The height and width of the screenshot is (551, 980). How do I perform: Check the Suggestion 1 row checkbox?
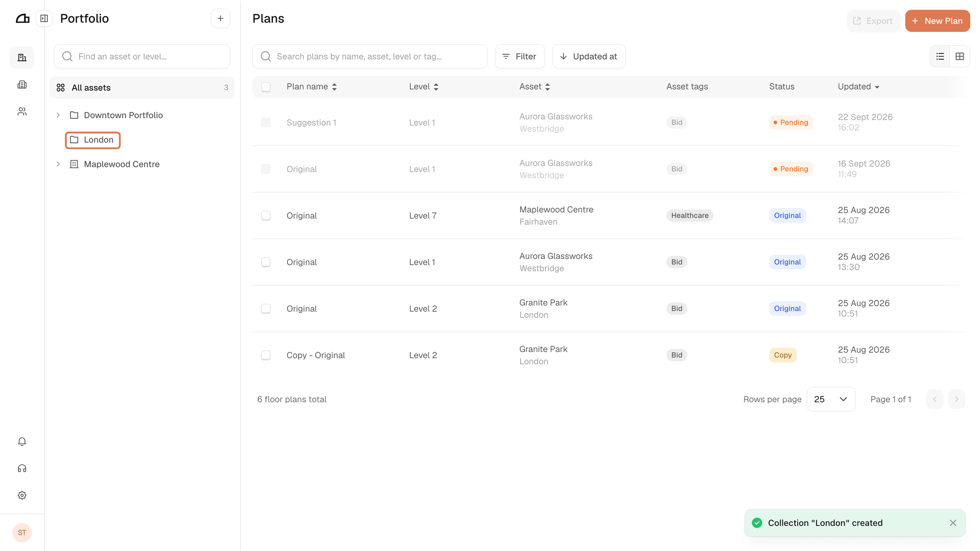click(266, 122)
